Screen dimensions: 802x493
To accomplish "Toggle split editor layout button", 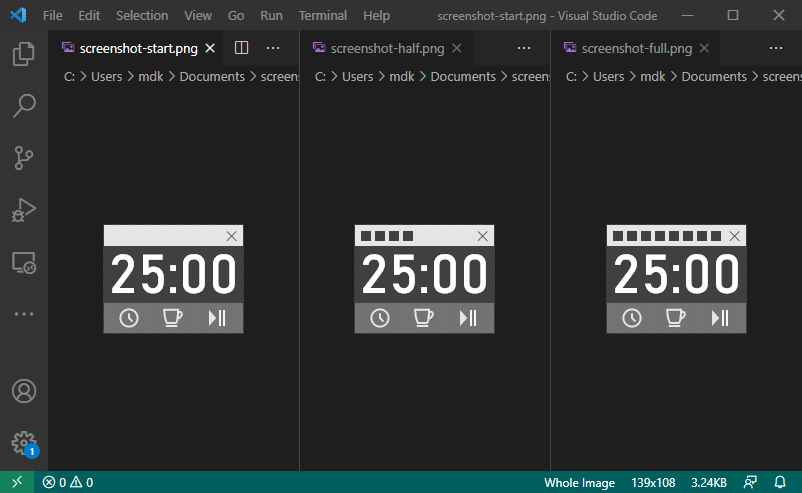I will pos(241,48).
